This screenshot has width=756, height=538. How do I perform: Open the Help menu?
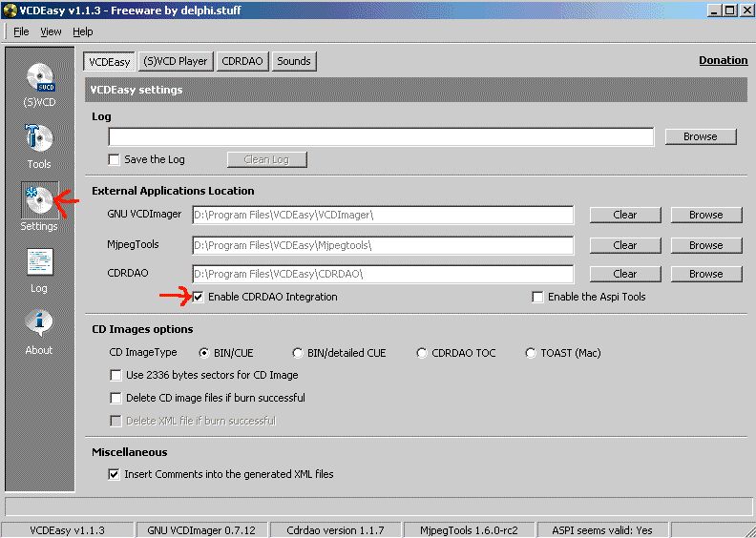click(x=82, y=31)
